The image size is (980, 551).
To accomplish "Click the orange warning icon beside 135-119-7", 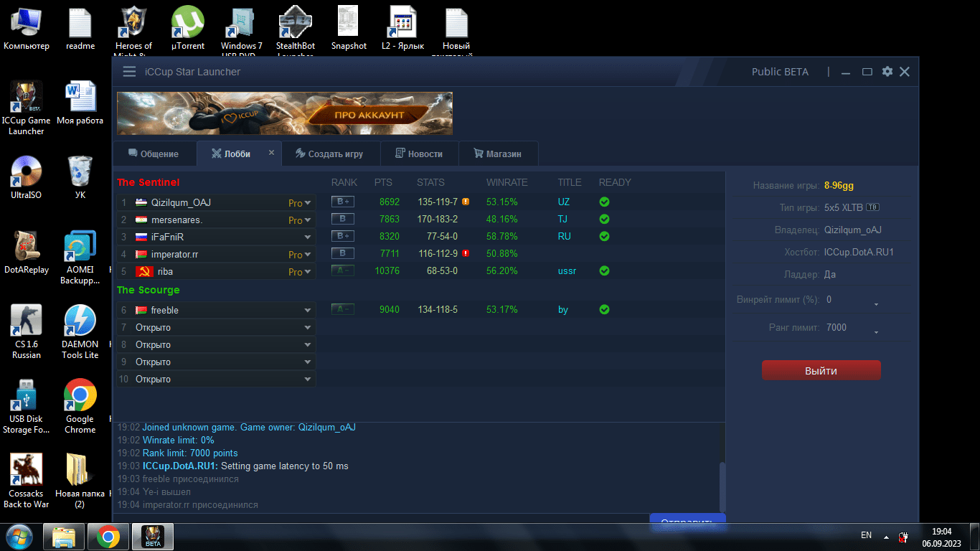I will [x=466, y=202].
